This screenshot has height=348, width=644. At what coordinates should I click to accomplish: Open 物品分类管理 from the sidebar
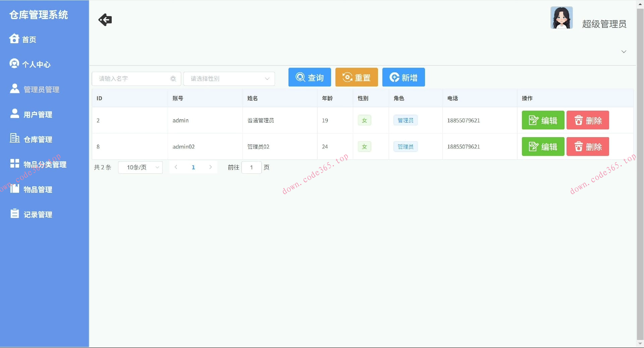[x=45, y=164]
